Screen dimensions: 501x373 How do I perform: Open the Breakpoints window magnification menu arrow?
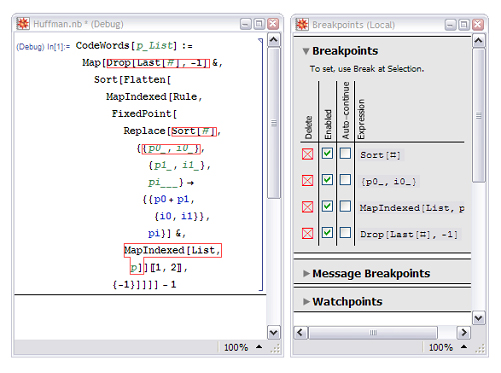(x=464, y=347)
